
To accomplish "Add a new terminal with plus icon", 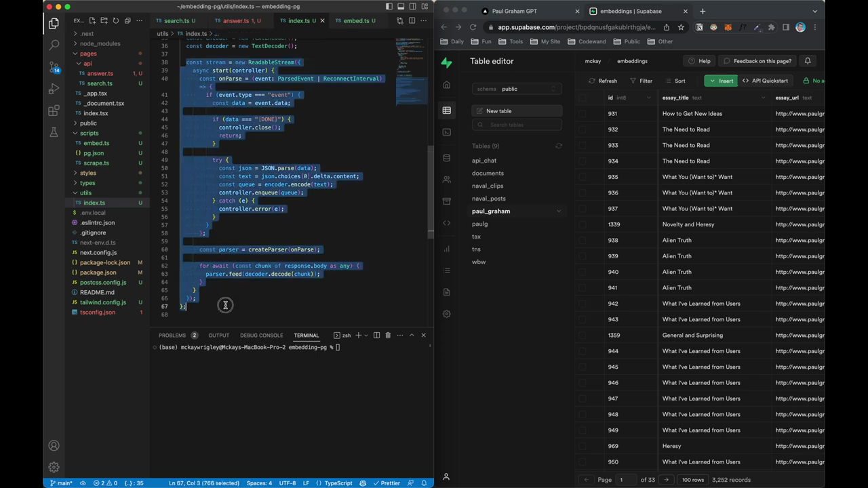I will [359, 335].
